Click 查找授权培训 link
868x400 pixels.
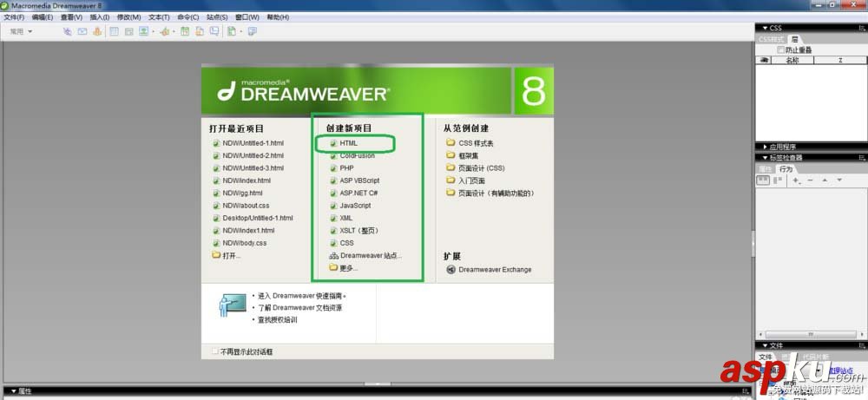278,320
